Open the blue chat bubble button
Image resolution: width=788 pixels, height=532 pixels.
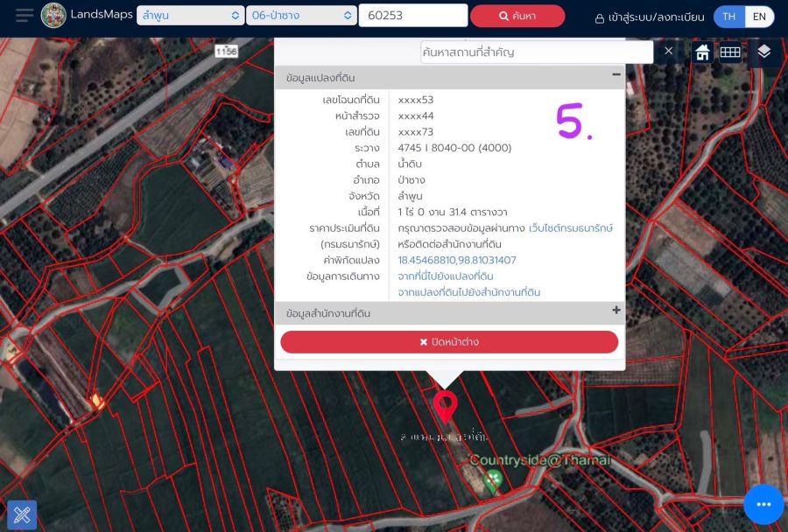coord(763,505)
